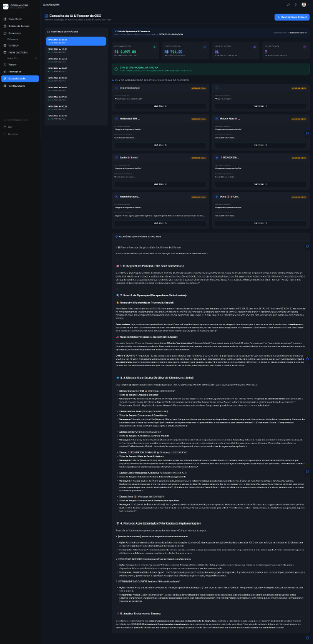Open Configurações gear in sidebar
Screen dimensions: 313x644
(x=5, y=86)
